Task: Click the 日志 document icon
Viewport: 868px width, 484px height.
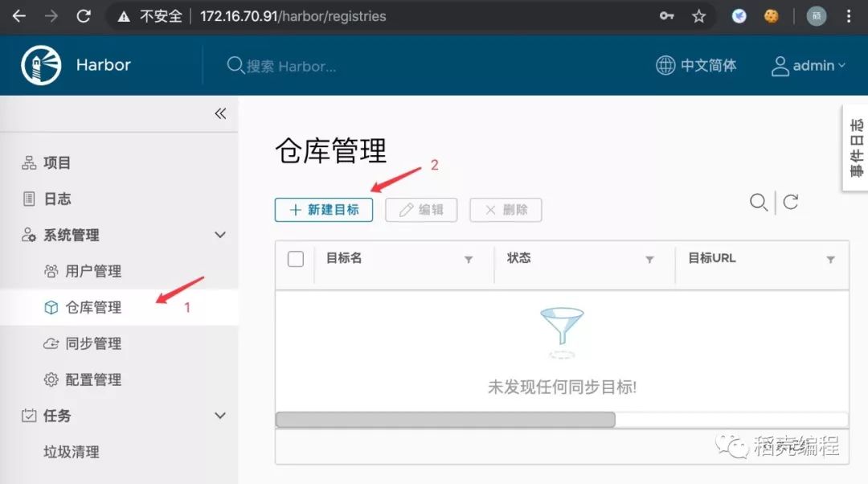Action: [29, 199]
